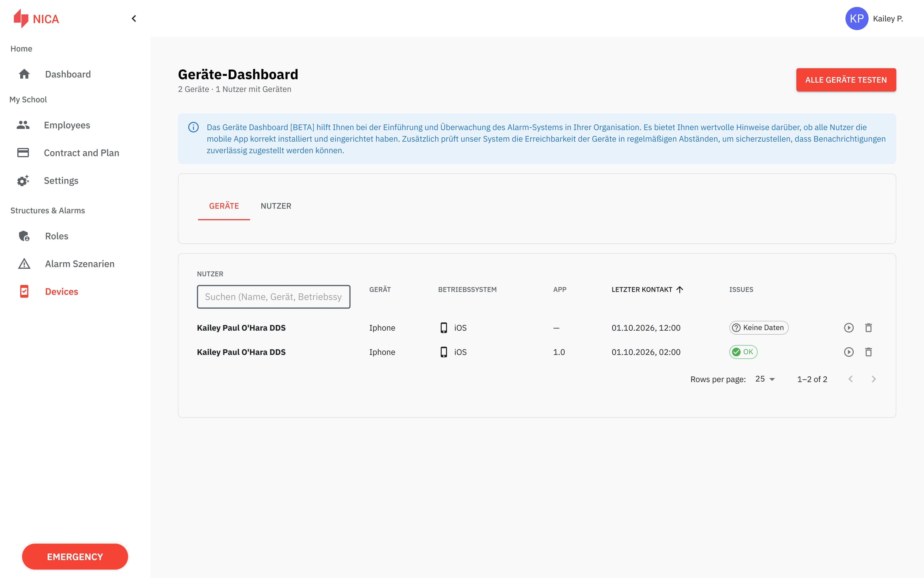924x578 pixels.
Task: Click the phone icon in the 12:00 row
Action: coord(444,328)
